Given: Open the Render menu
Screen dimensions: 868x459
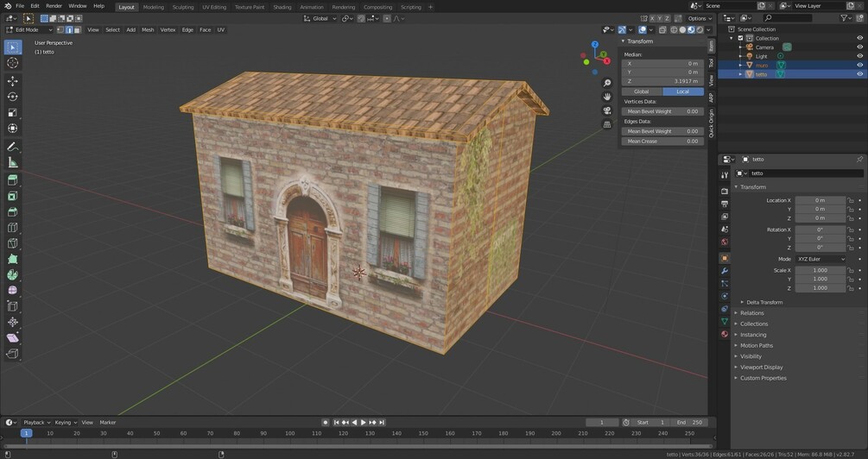Looking at the screenshot, I should 54,6.
